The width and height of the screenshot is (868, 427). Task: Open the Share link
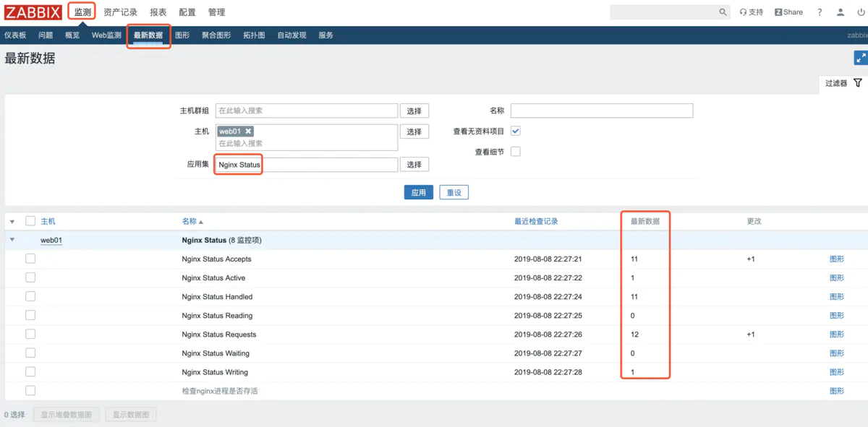tap(788, 12)
